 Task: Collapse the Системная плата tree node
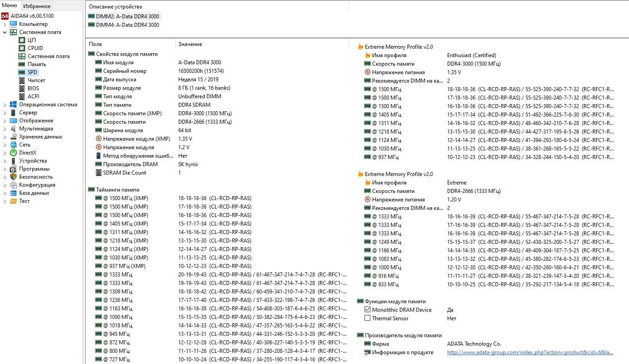tap(5, 32)
